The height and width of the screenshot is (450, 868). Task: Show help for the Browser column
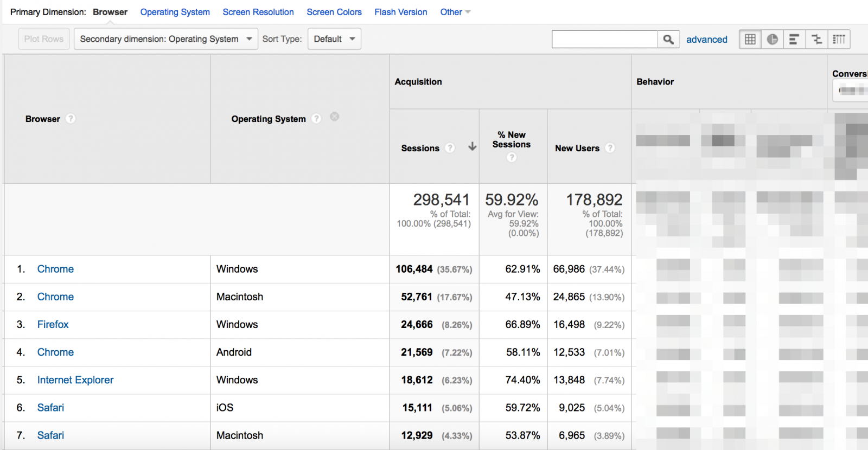71,119
